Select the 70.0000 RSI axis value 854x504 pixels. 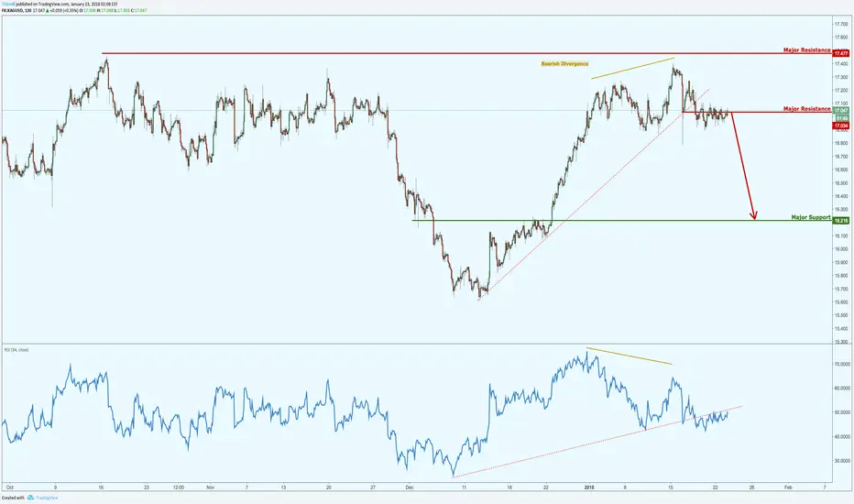842,364
